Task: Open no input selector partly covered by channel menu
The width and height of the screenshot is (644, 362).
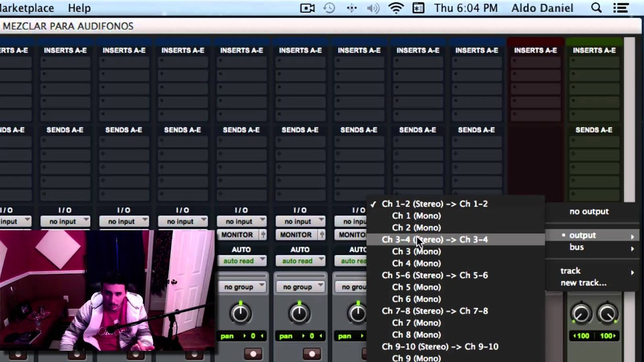Action: tap(351, 222)
